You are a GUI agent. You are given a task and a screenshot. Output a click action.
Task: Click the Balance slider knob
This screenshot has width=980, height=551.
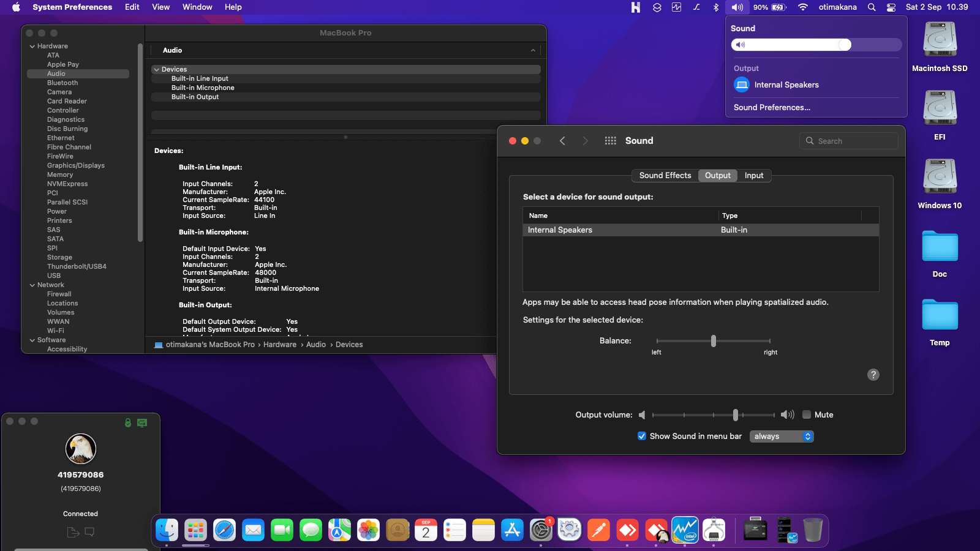(714, 341)
